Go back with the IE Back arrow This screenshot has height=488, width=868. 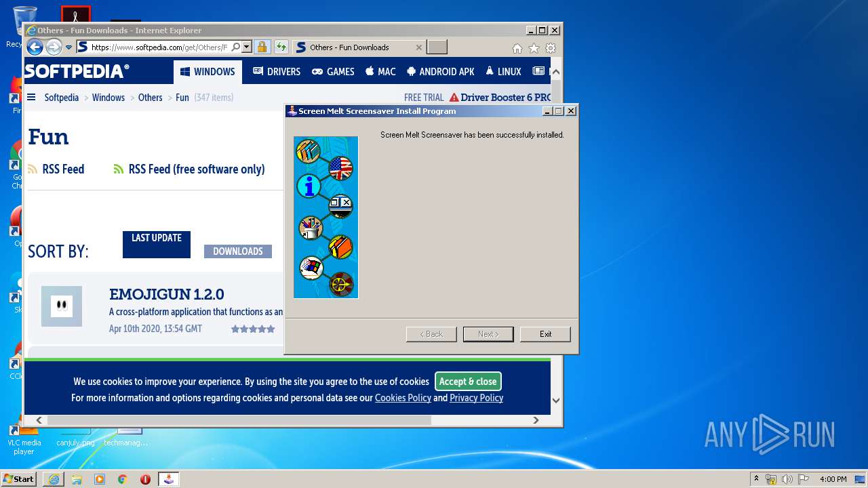point(35,47)
